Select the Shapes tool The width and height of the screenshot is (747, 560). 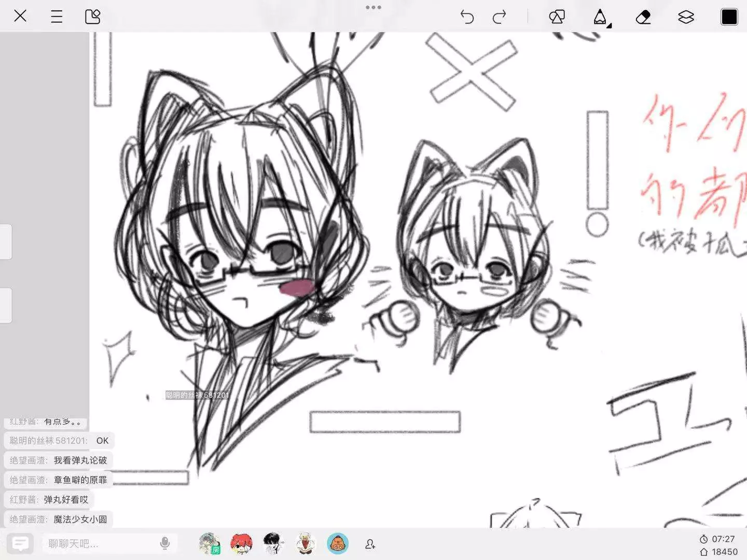pyautogui.click(x=557, y=17)
